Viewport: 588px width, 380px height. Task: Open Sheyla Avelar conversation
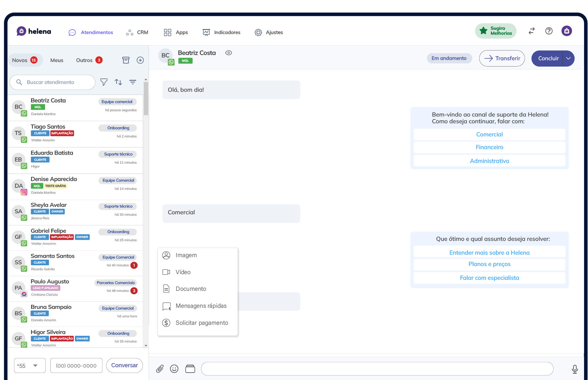pos(75,212)
